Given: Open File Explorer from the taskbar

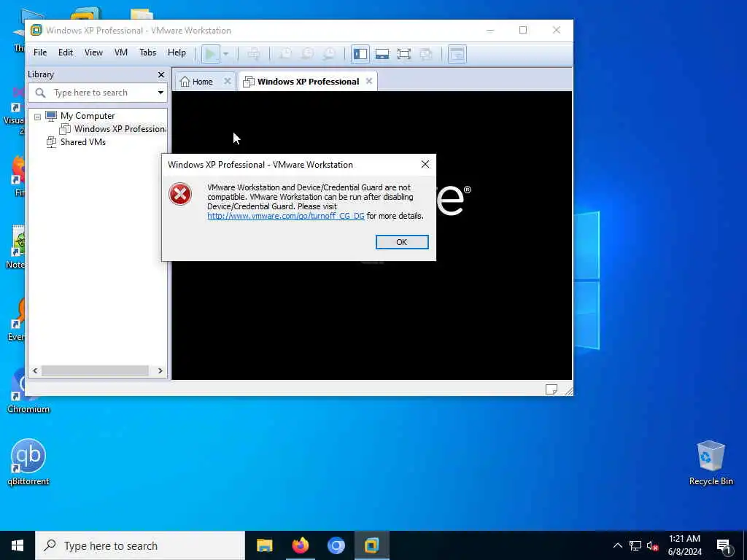Looking at the screenshot, I should tap(264, 545).
